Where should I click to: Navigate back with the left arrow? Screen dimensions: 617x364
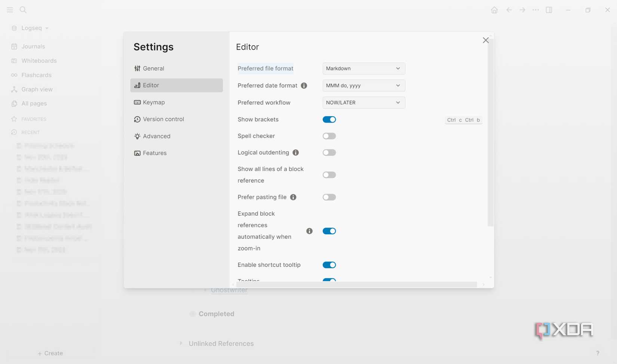[x=509, y=10]
